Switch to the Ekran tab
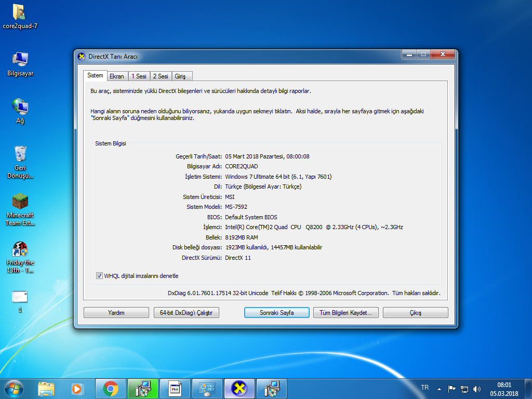Image resolution: width=532 pixels, height=399 pixels. pyautogui.click(x=117, y=76)
